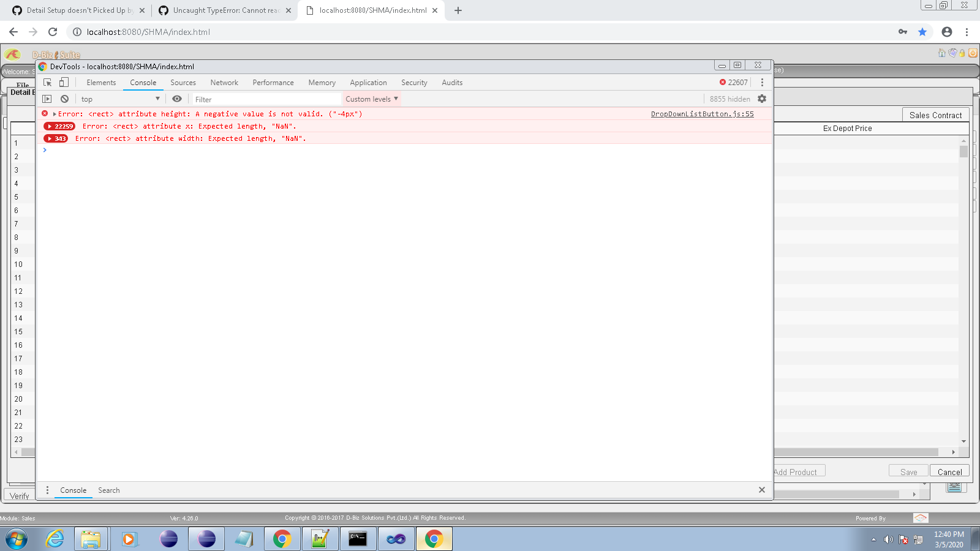
Task: Expand the rect attribute x error entry
Action: tap(51, 126)
